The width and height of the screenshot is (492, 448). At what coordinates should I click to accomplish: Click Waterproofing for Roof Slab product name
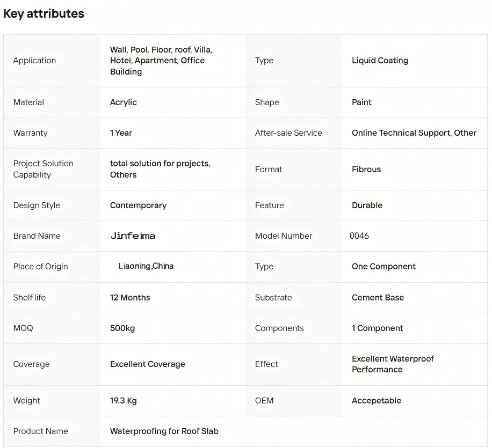[164, 431]
